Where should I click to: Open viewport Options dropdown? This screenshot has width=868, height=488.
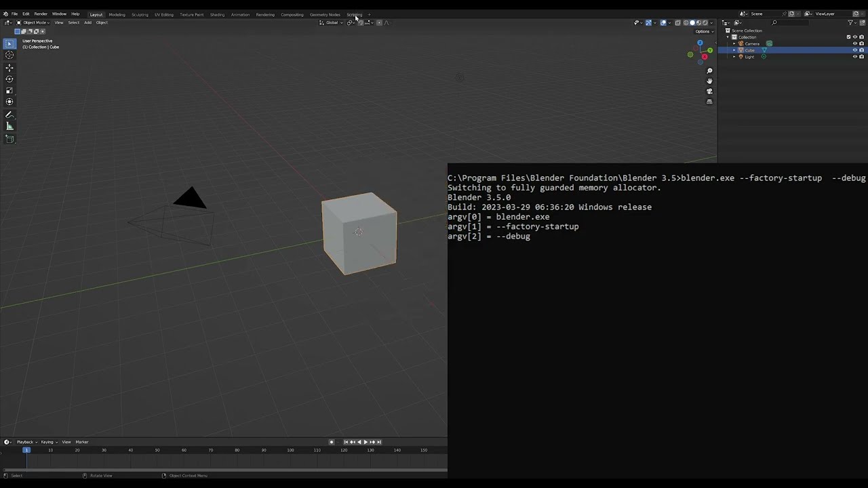click(704, 31)
